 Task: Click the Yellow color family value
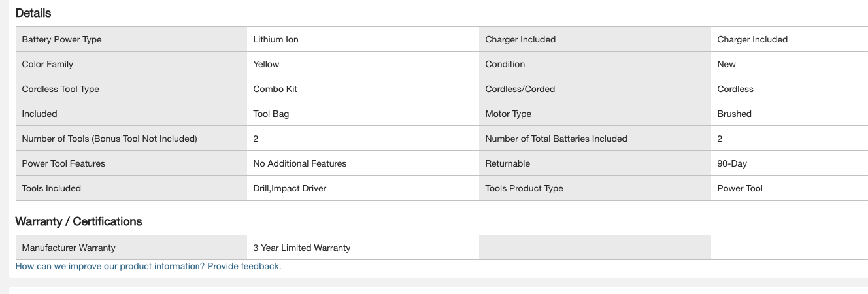pyautogui.click(x=266, y=64)
